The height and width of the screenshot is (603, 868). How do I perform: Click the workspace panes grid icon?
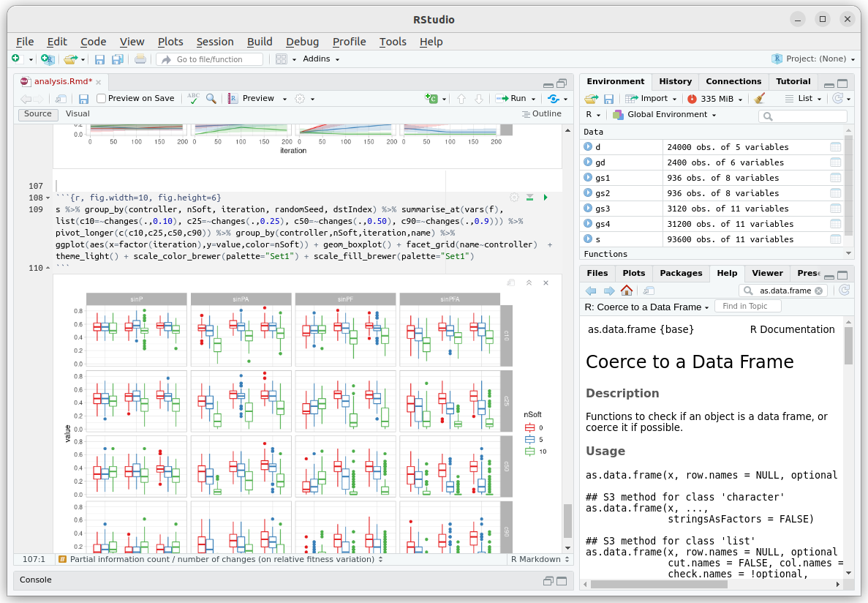click(x=282, y=59)
